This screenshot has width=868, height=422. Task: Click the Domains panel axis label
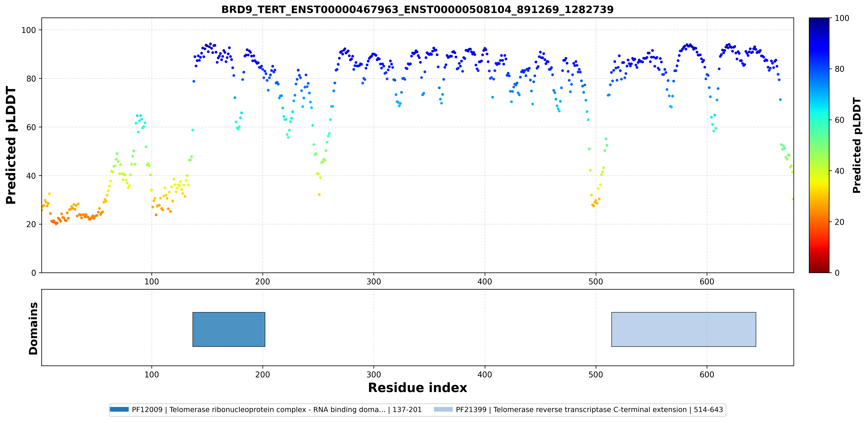[33, 328]
